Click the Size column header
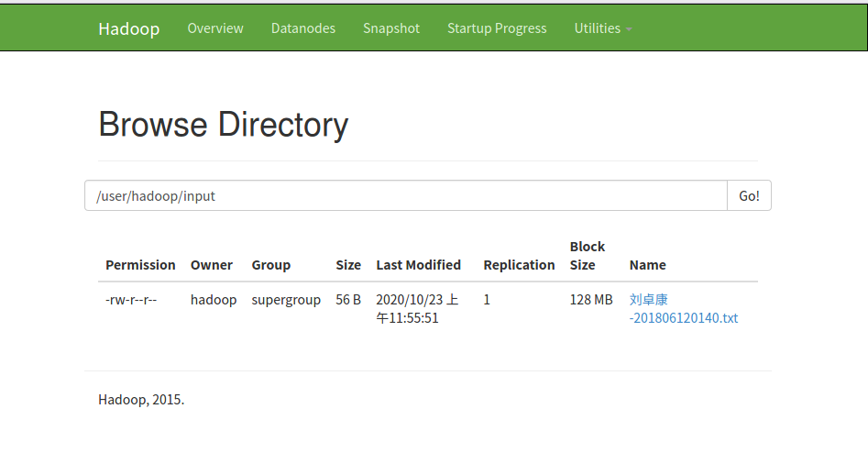868x453 pixels. point(348,265)
